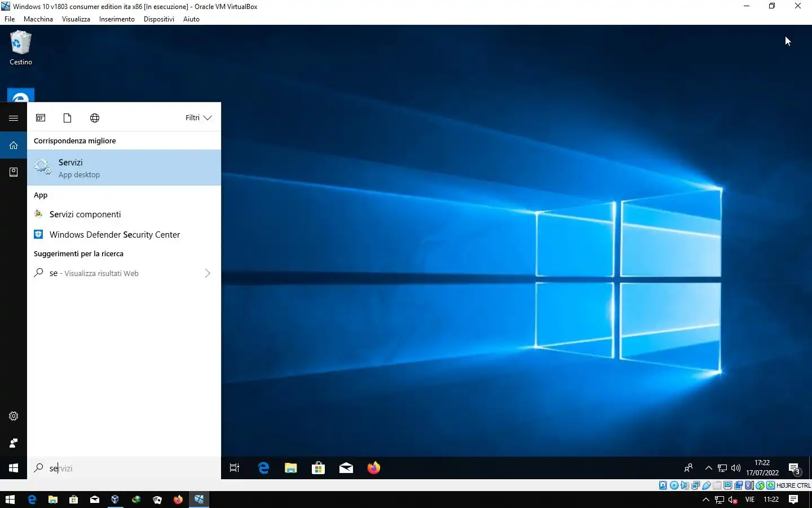Open the Aiuto menu
Image resolution: width=812 pixels, height=508 pixels.
(191, 19)
